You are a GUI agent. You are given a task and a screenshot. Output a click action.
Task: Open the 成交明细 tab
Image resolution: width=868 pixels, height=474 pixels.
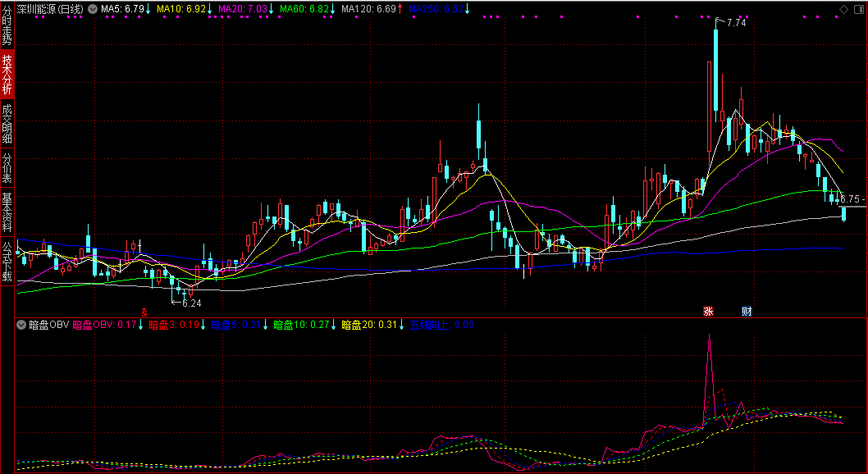(7, 124)
